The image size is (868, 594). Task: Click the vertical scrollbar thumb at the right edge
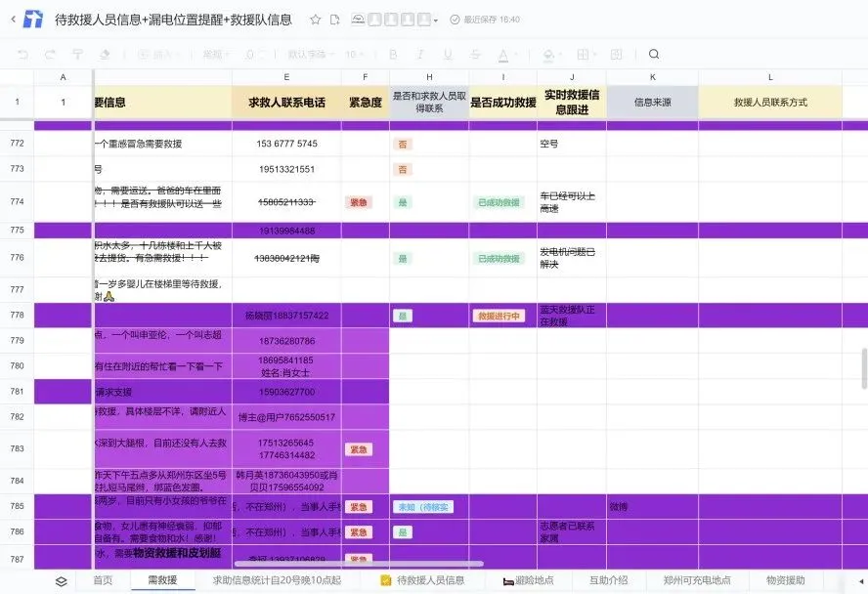pos(864,368)
